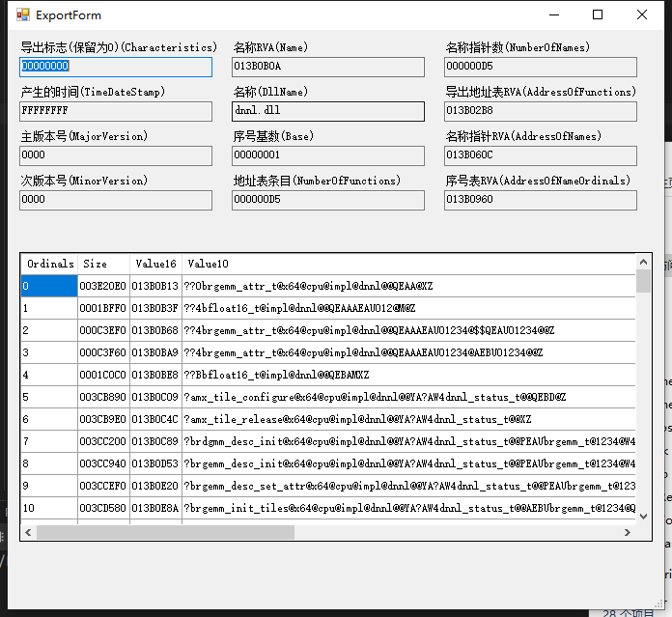Click the ExportForm window title icon

coord(23,15)
